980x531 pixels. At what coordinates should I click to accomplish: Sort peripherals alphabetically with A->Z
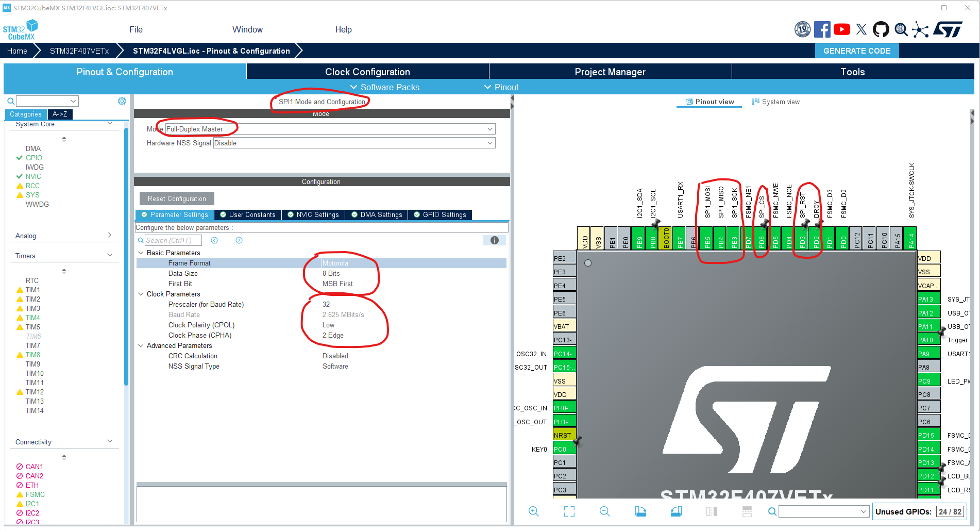coord(60,114)
